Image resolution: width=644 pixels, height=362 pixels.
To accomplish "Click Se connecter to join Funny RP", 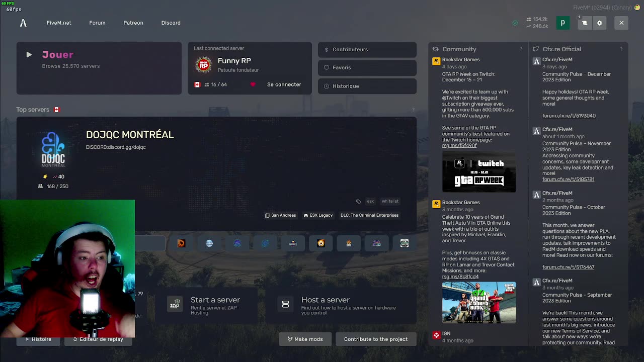I will tap(284, 84).
